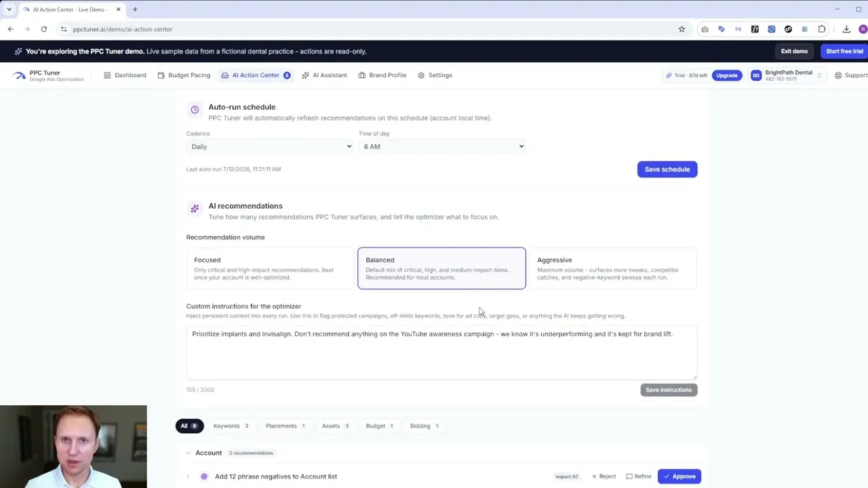Image resolution: width=868 pixels, height=488 pixels.
Task: Click the Upgrade button
Action: (727, 75)
